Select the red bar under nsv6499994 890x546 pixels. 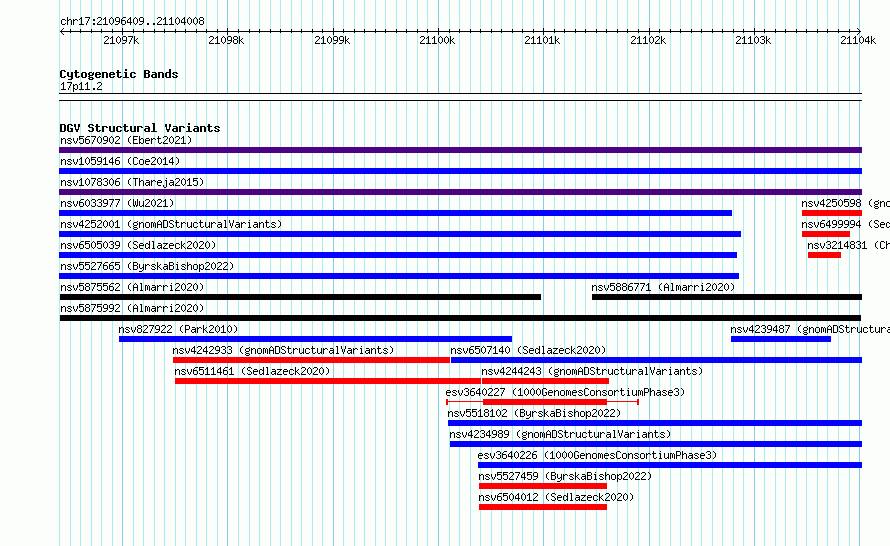point(826,234)
